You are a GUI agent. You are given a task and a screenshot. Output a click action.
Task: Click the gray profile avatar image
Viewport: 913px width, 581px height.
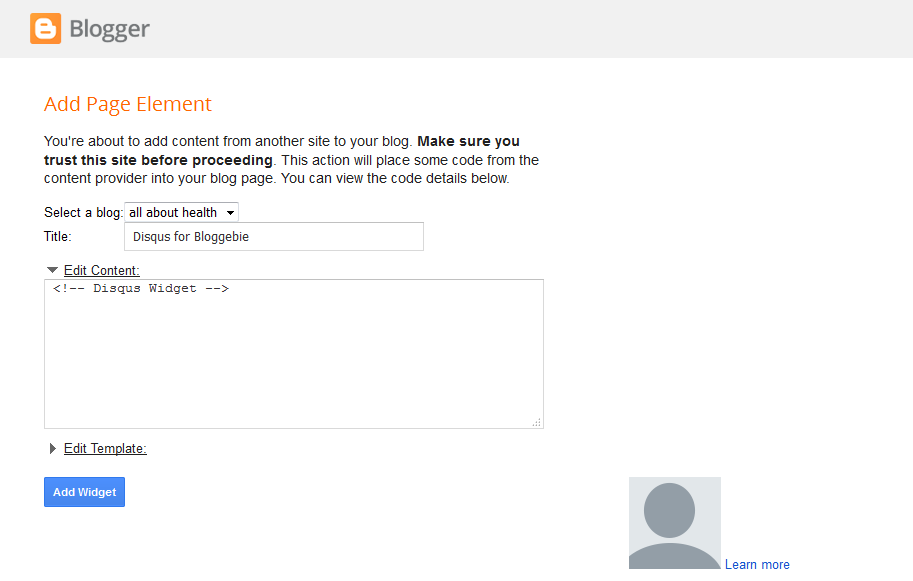coord(675,523)
